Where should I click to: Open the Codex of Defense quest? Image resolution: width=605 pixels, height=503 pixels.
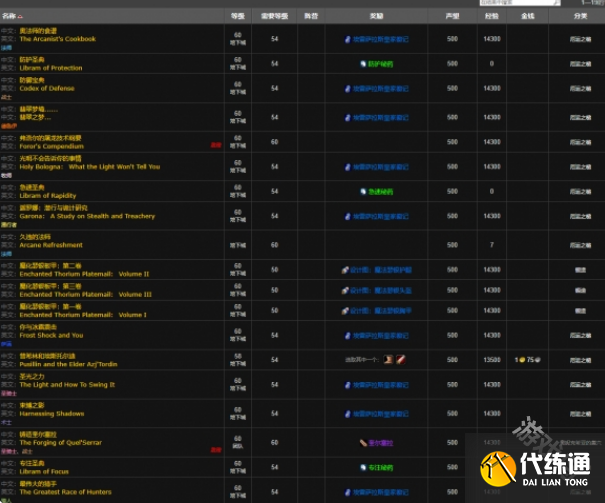46,88
